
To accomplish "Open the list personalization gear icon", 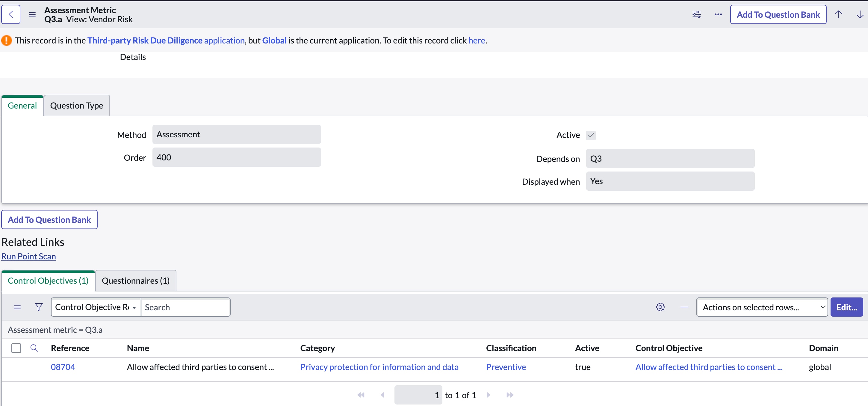I will pyautogui.click(x=660, y=307).
